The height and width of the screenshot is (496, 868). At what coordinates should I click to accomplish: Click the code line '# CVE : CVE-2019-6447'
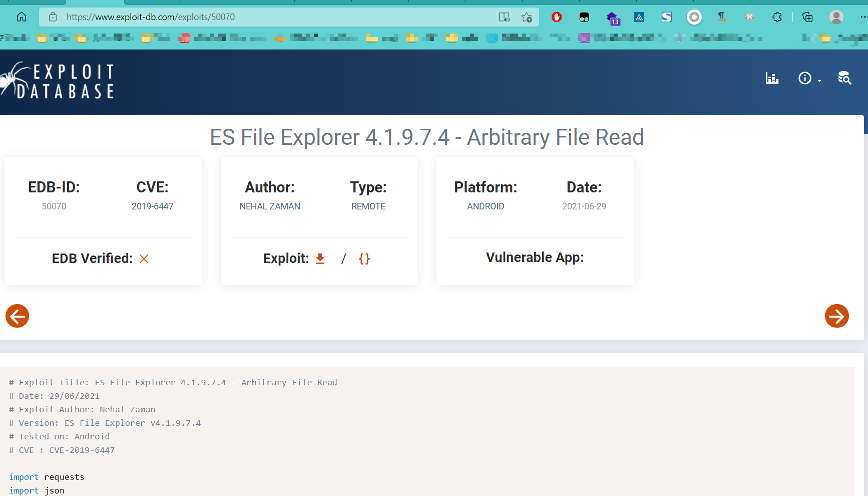(62, 450)
